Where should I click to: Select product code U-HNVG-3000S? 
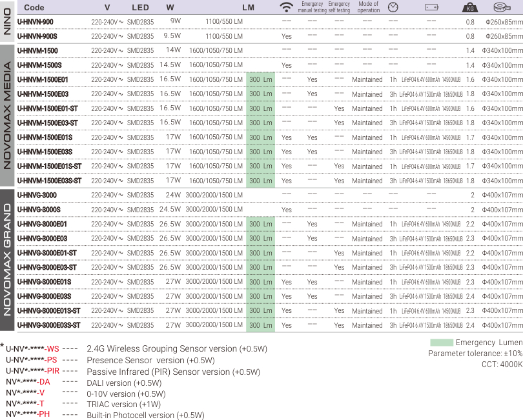(x=39, y=210)
